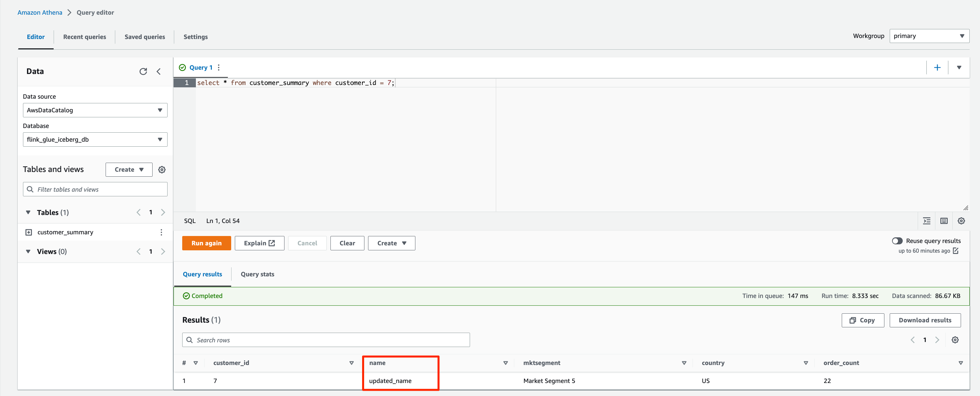The image size is (980, 396).
Task: Click the Search rows field
Action: click(x=326, y=340)
